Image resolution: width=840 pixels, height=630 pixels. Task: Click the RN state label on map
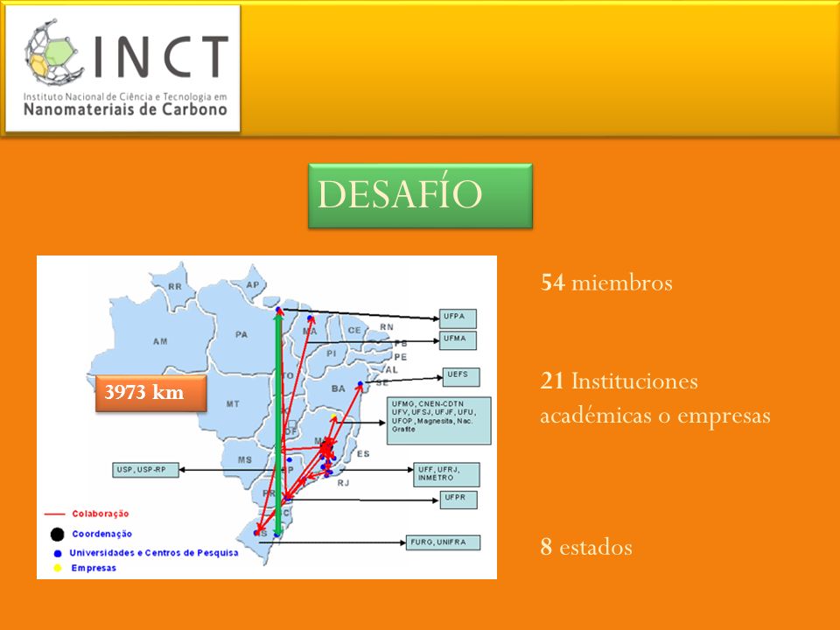click(386, 326)
